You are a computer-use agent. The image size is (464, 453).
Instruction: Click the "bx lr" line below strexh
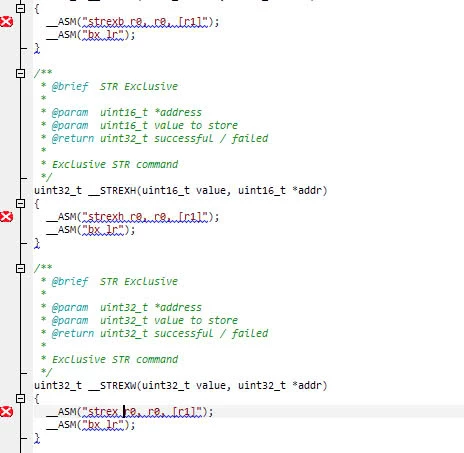91,230
